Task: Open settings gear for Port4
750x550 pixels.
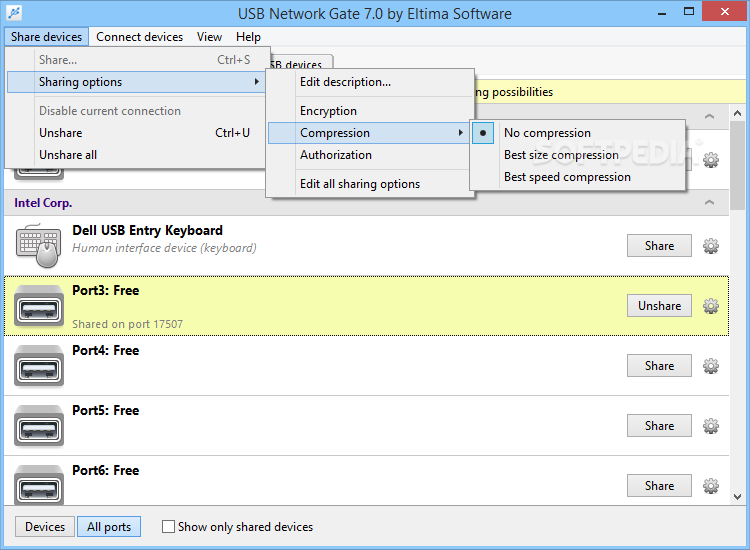Action: click(710, 366)
